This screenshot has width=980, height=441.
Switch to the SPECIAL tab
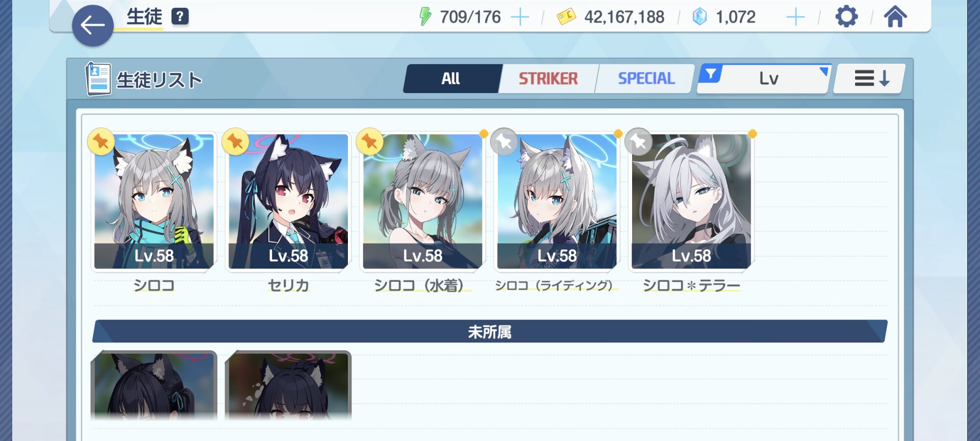(x=646, y=78)
